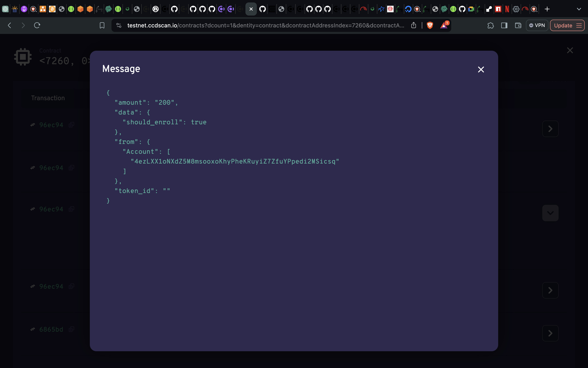Click the VPN button
The height and width of the screenshot is (368, 588).
pos(537,25)
